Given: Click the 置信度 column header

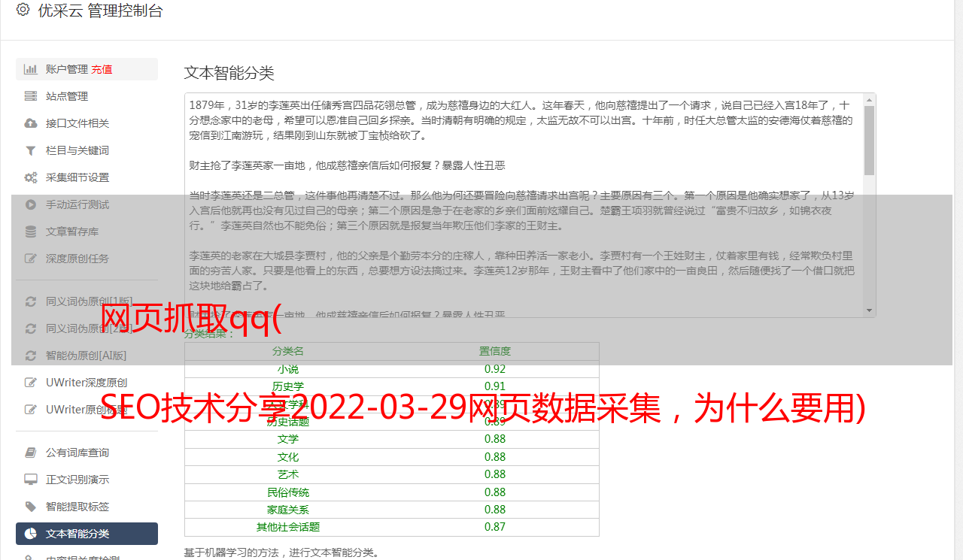Looking at the screenshot, I should pyautogui.click(x=495, y=351).
